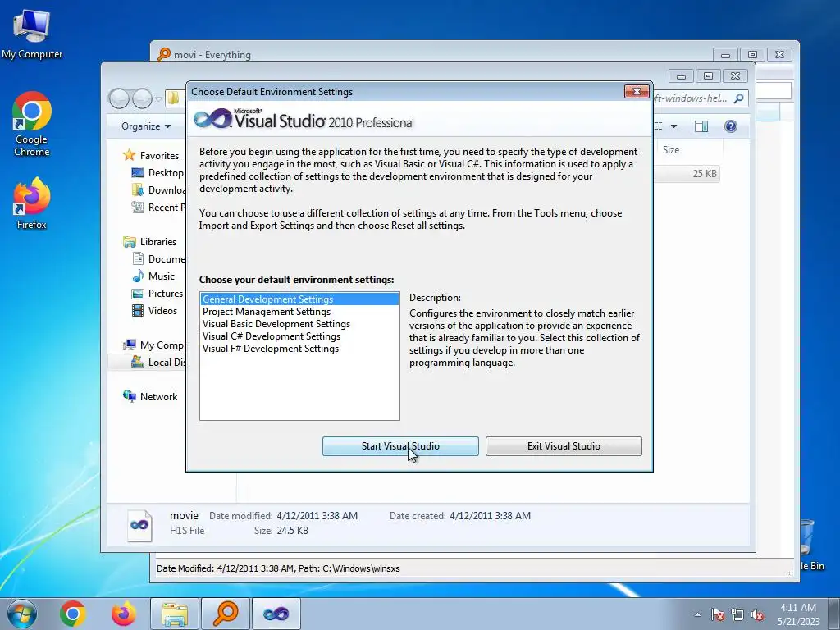Switch to Everything search taskbar button
Image resolution: width=840 pixels, height=630 pixels.
click(226, 614)
